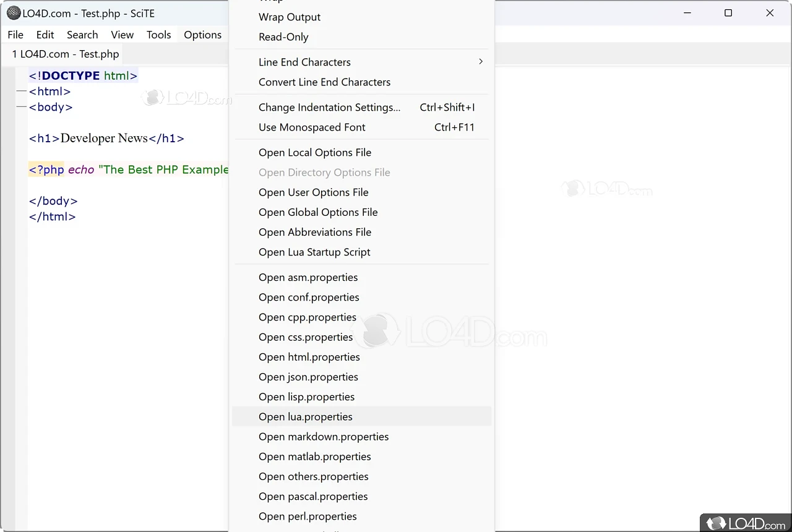792x532 pixels.
Task: Click the Developer News heading line in editor
Action: (106, 139)
